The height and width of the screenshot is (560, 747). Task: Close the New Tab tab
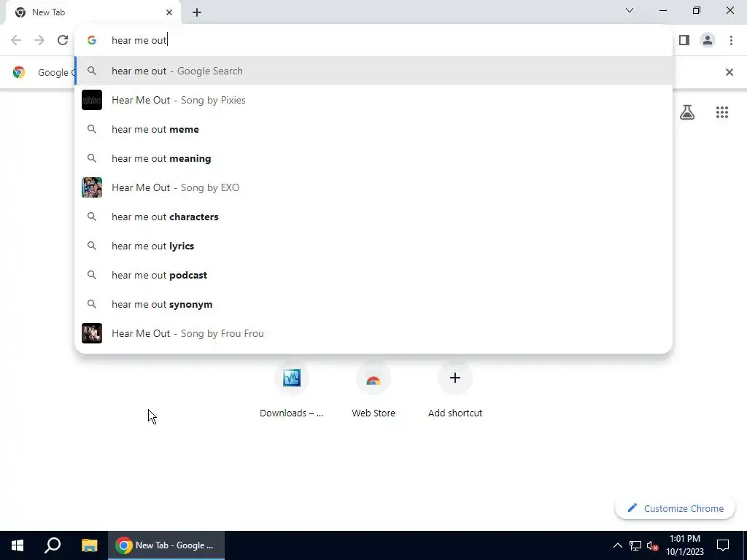coord(169,12)
